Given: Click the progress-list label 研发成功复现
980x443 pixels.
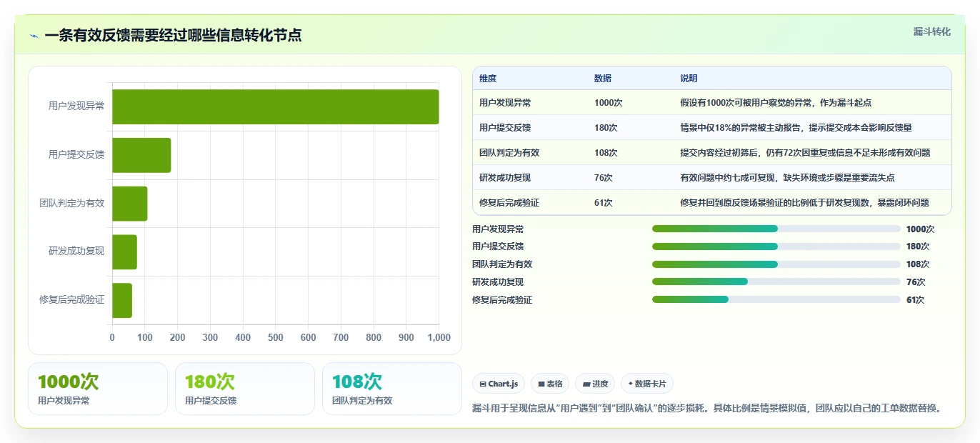Looking at the screenshot, I should [x=498, y=282].
